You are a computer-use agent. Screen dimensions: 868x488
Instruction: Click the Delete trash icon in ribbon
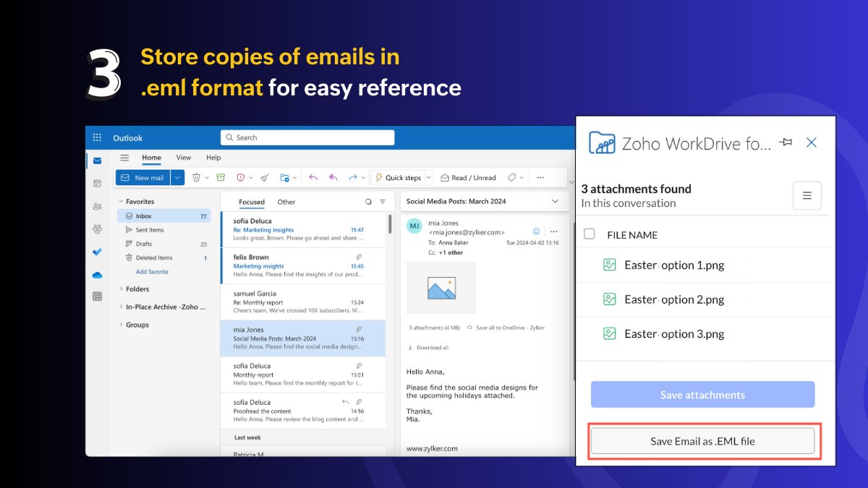pos(197,177)
